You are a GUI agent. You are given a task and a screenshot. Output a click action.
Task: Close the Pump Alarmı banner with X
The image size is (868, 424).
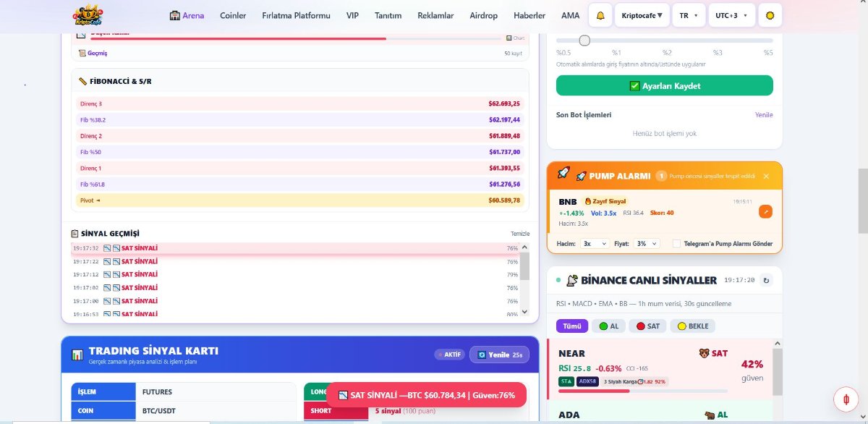766,176
